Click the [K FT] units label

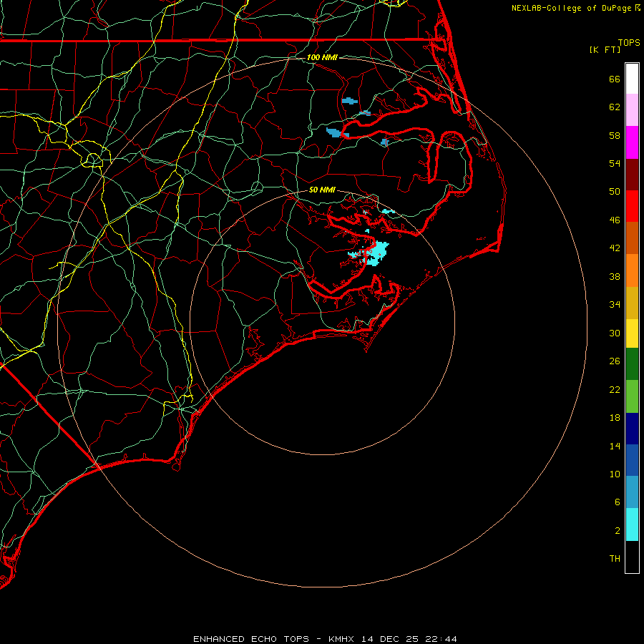pyautogui.click(x=605, y=49)
